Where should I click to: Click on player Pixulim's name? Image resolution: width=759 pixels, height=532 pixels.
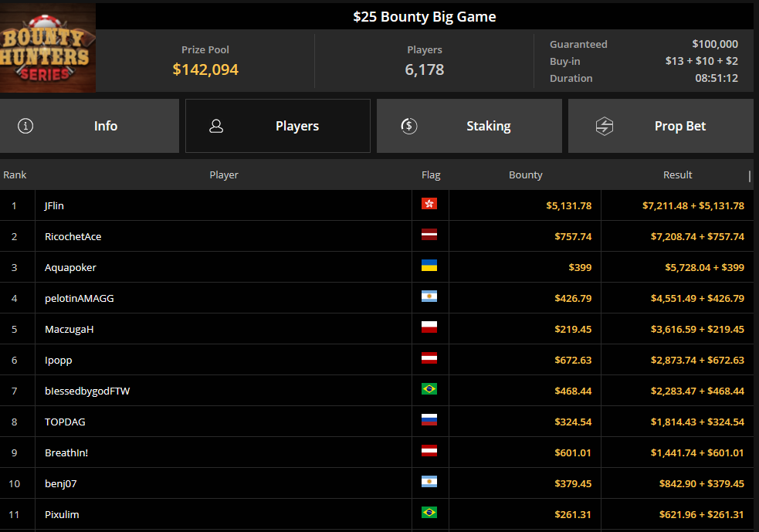(x=62, y=514)
